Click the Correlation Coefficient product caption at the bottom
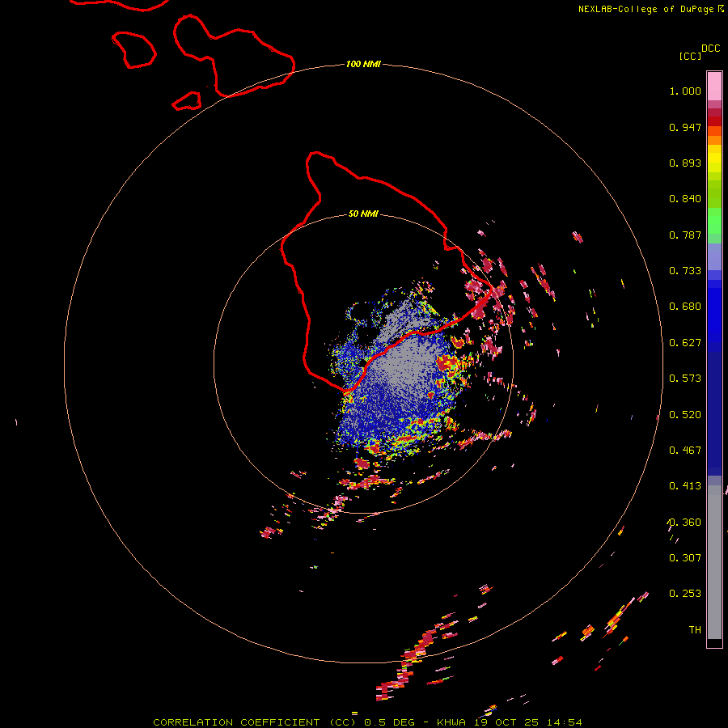The image size is (728, 728). point(367,722)
